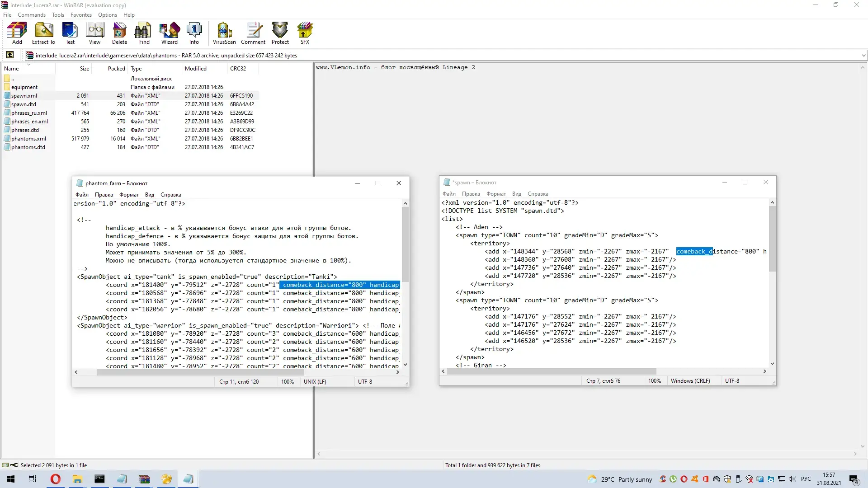Click the VirusScan icon in toolbar
The height and width of the screenshot is (488, 868).
point(224,32)
